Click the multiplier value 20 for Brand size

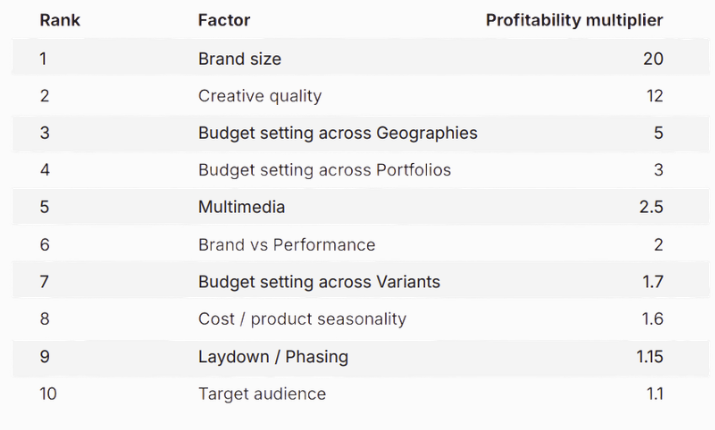pos(653,59)
